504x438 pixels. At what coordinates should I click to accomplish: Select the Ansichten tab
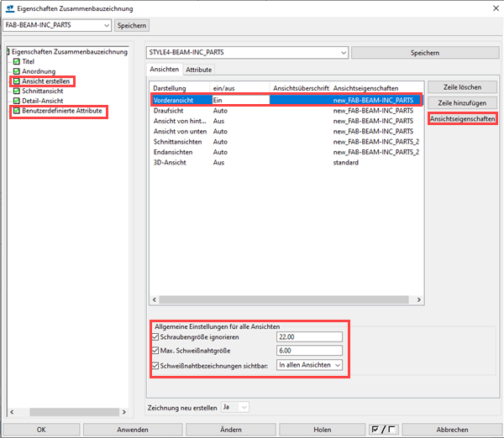point(163,70)
